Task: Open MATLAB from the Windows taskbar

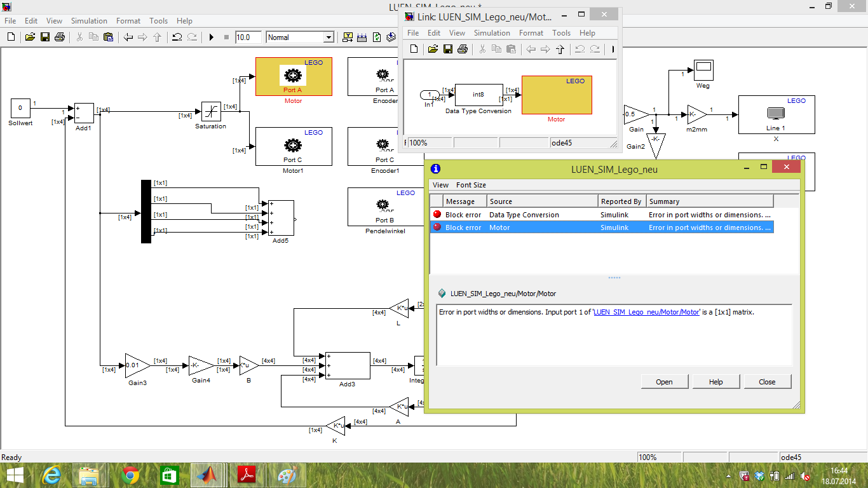Action: pyautogui.click(x=206, y=475)
